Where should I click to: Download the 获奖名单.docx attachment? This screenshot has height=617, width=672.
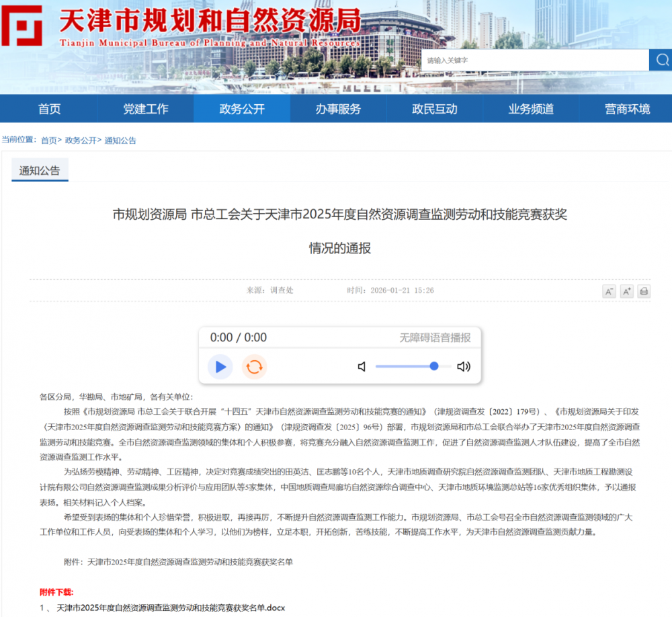171,608
